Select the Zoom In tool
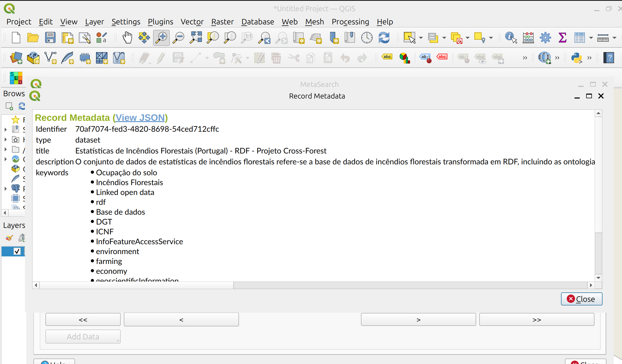Screen dimensions: 622x364 click(161, 38)
